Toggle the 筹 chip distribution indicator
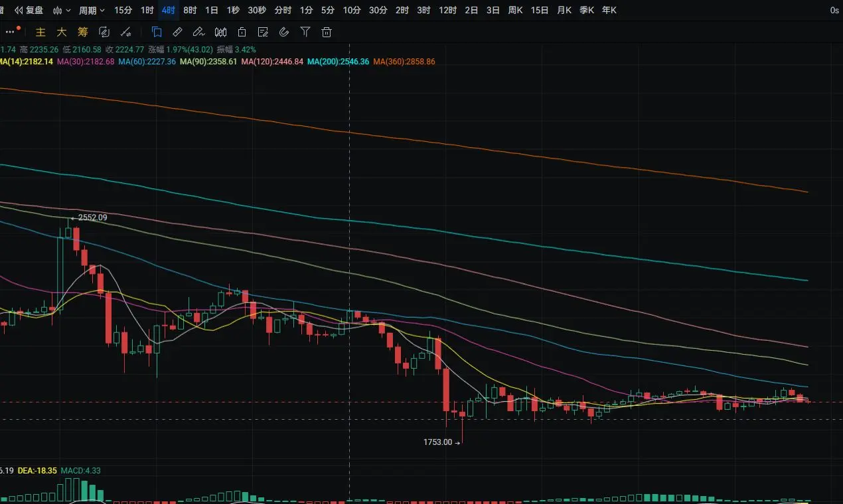The width and height of the screenshot is (843, 504). tap(82, 32)
